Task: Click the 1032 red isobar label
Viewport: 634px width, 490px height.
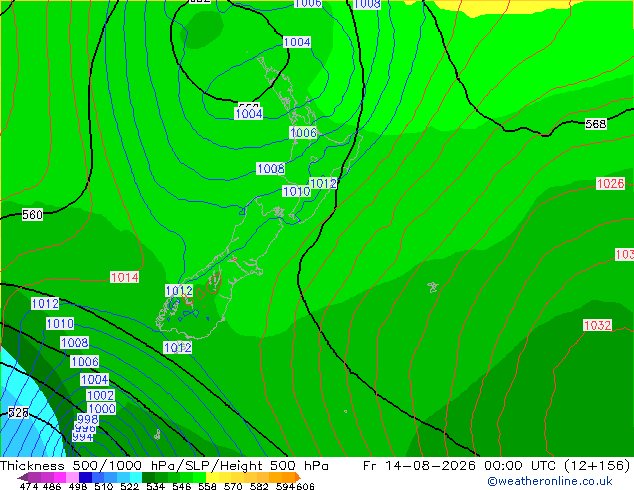Action: (597, 325)
